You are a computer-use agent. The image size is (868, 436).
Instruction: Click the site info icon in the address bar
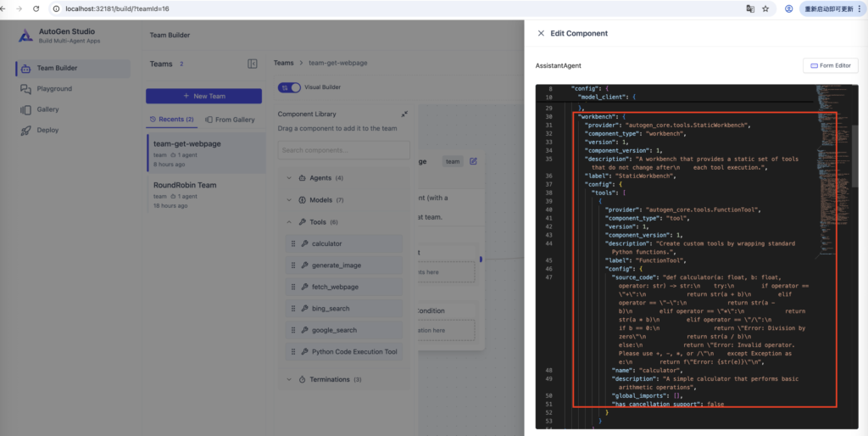coord(57,8)
